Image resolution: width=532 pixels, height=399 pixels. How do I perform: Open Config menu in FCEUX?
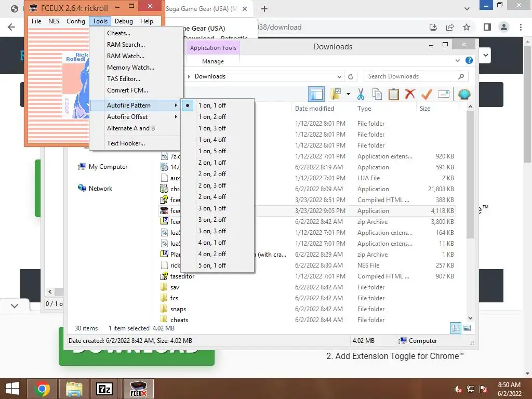(76, 21)
